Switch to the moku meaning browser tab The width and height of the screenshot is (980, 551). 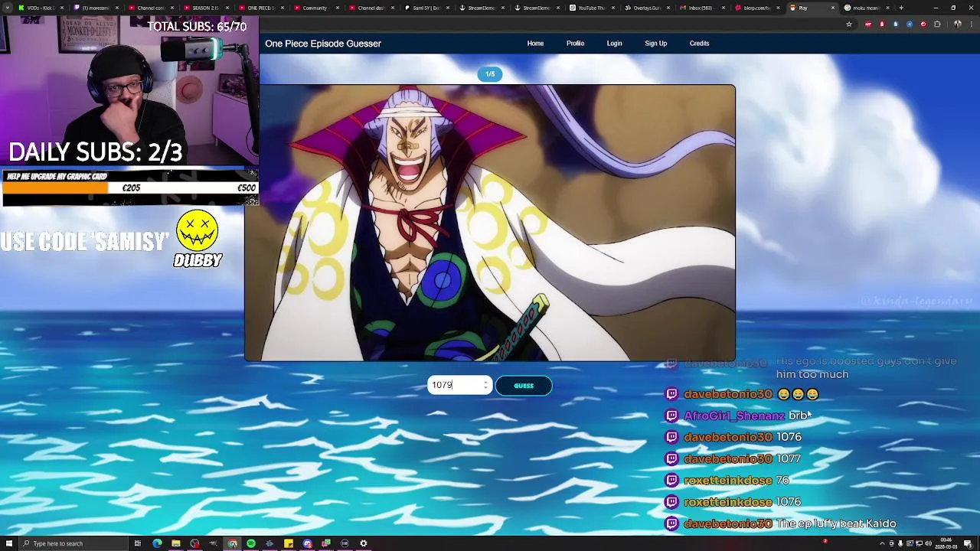[867, 8]
